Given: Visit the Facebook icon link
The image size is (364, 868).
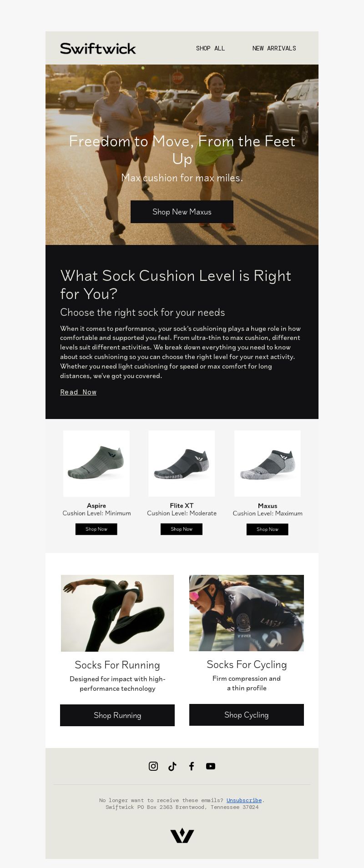Looking at the screenshot, I should pyautogui.click(x=192, y=766).
